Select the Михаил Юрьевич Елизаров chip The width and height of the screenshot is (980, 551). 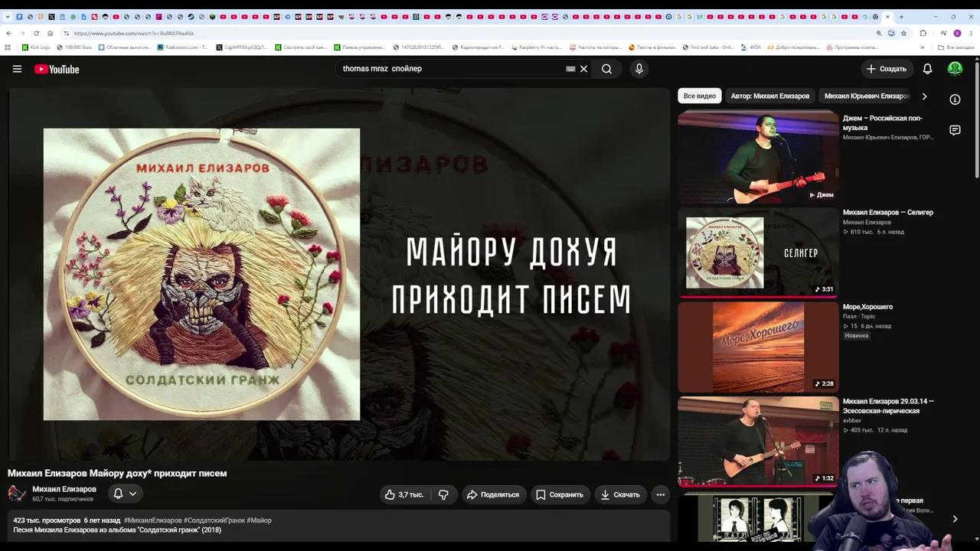867,96
